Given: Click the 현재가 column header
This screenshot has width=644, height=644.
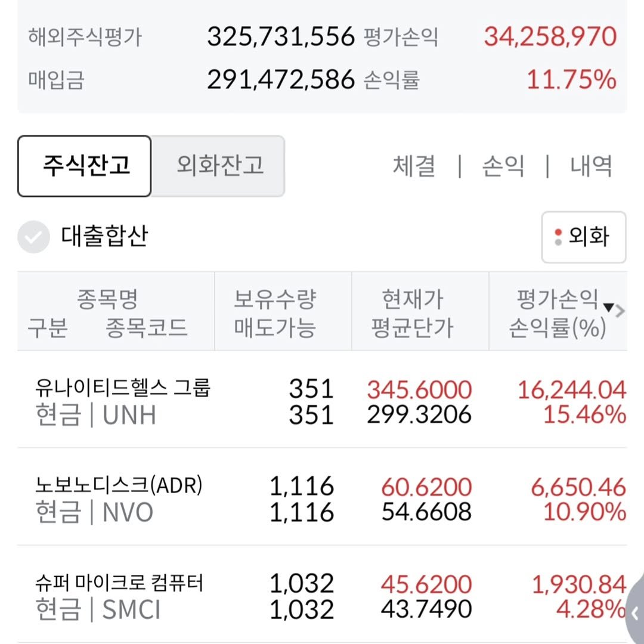Looking at the screenshot, I should [412, 299].
